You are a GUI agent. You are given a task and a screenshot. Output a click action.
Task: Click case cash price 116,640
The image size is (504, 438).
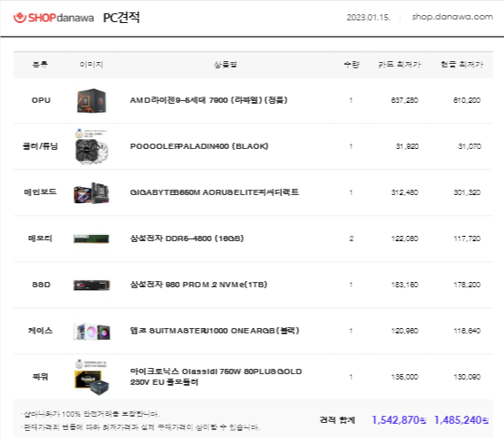point(467,331)
